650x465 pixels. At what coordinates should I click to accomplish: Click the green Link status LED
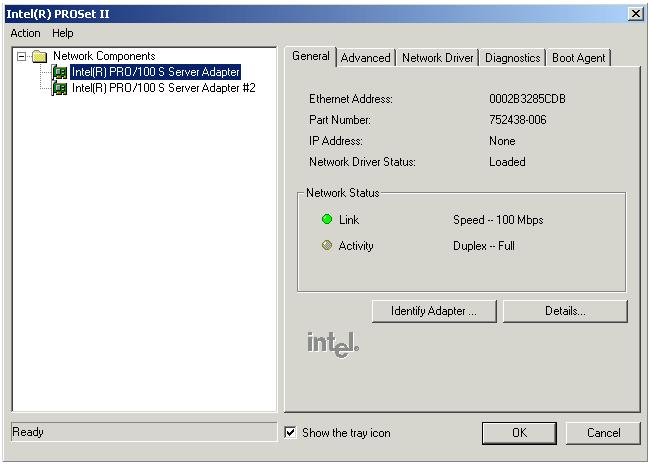(327, 220)
